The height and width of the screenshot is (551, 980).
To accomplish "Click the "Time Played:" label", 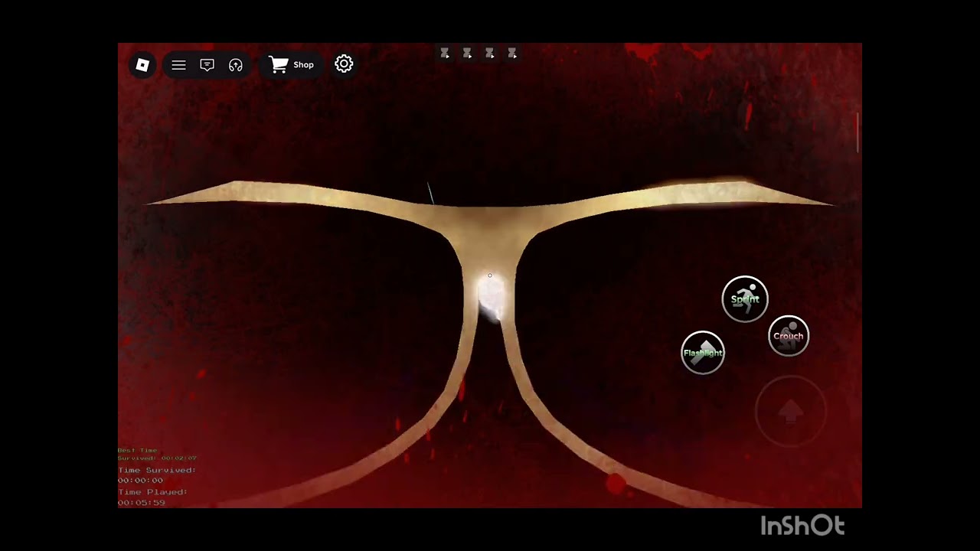I will (153, 492).
